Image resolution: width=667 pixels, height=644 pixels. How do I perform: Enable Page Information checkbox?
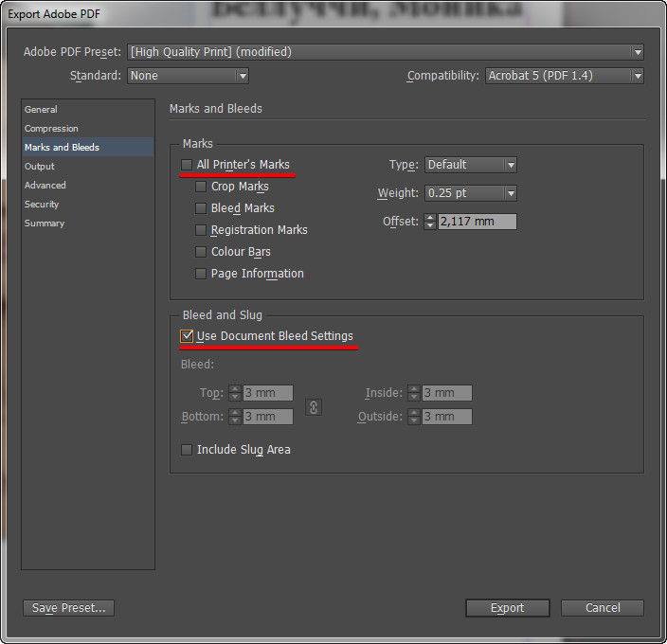[200, 274]
